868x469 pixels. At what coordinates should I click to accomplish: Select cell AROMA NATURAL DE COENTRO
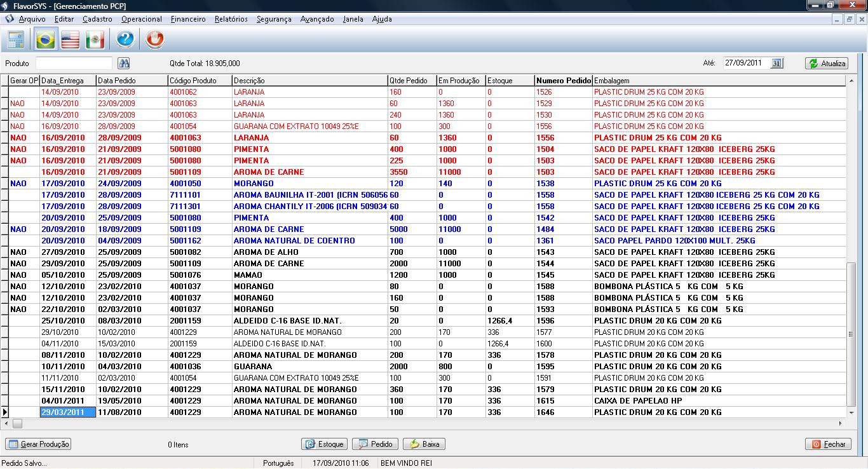click(309, 241)
